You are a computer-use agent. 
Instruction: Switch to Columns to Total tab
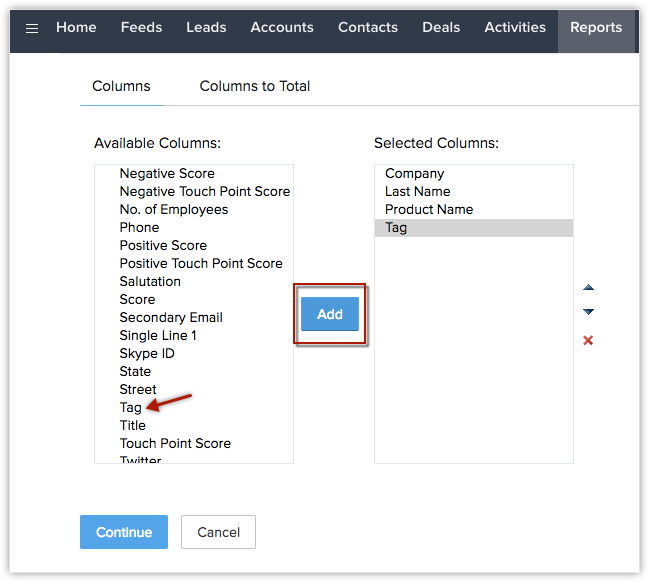(x=255, y=86)
